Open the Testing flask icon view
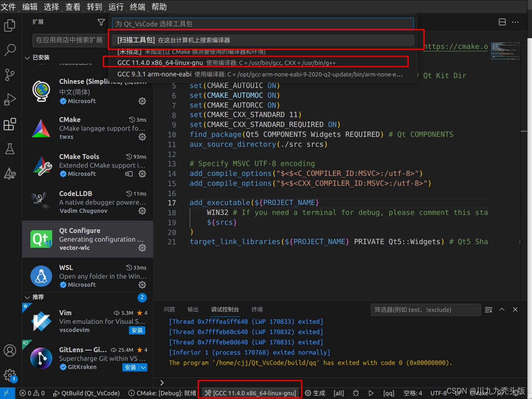The height and width of the screenshot is (399, 532). [10, 149]
